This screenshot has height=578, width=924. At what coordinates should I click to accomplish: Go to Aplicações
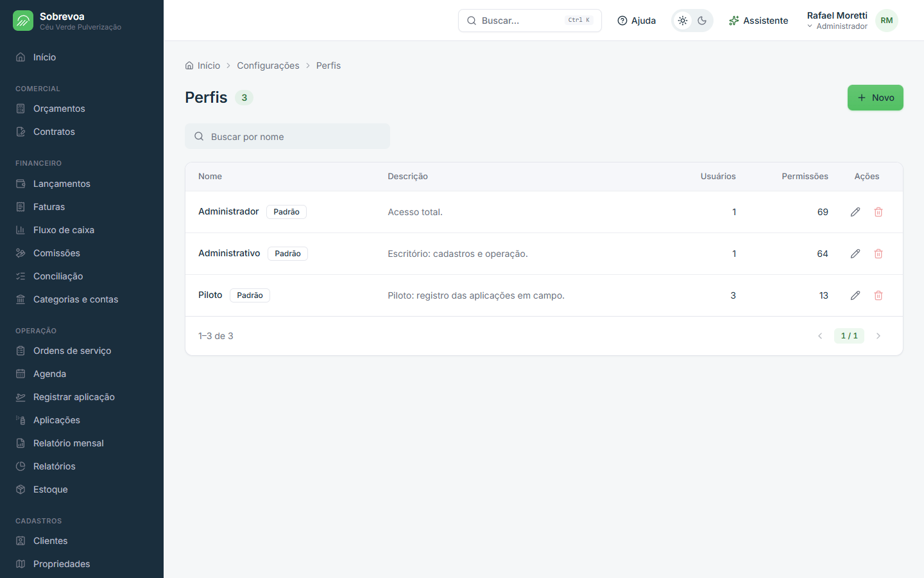click(81, 420)
